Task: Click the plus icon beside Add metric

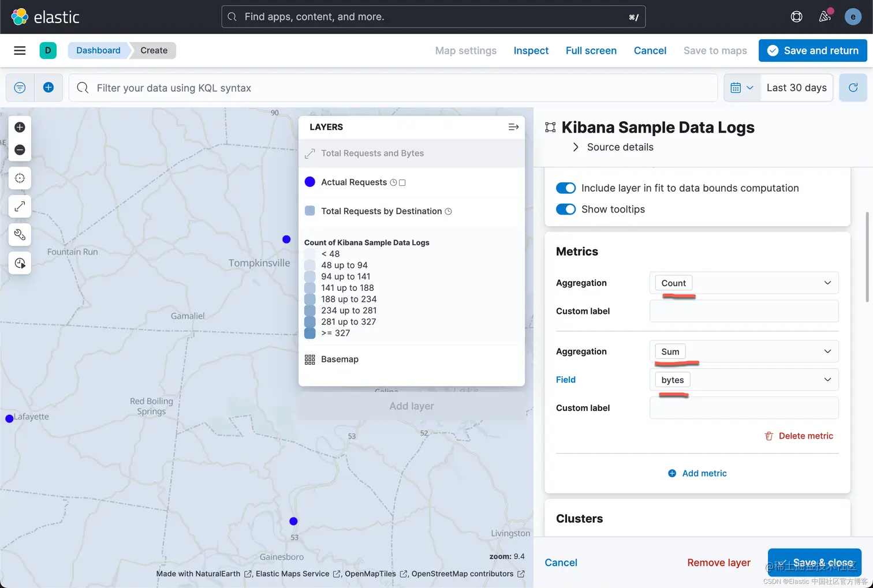Action: (672, 473)
